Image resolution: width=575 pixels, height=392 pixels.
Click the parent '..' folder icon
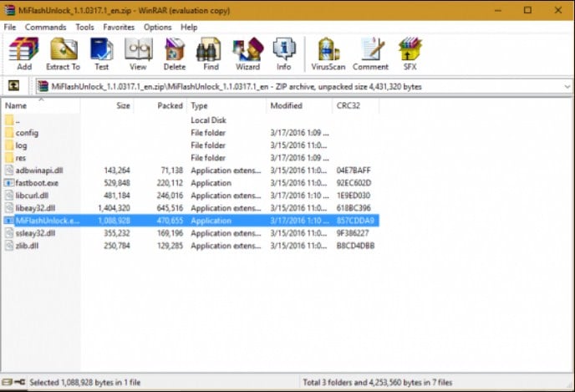point(9,120)
